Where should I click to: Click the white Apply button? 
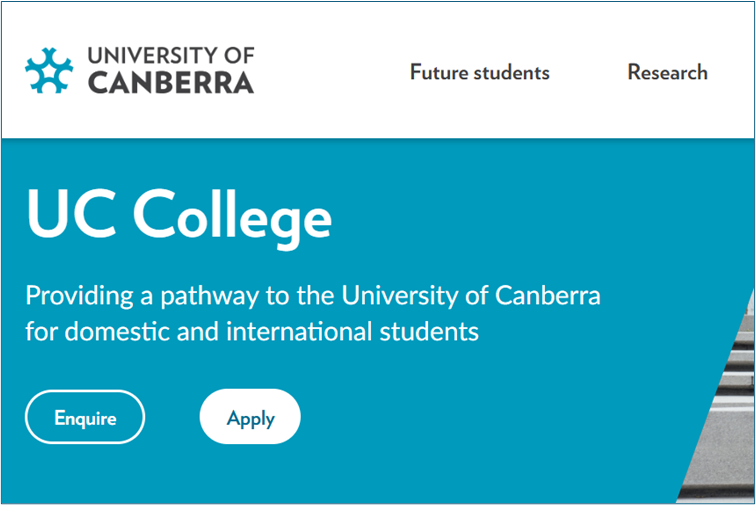[x=250, y=417]
